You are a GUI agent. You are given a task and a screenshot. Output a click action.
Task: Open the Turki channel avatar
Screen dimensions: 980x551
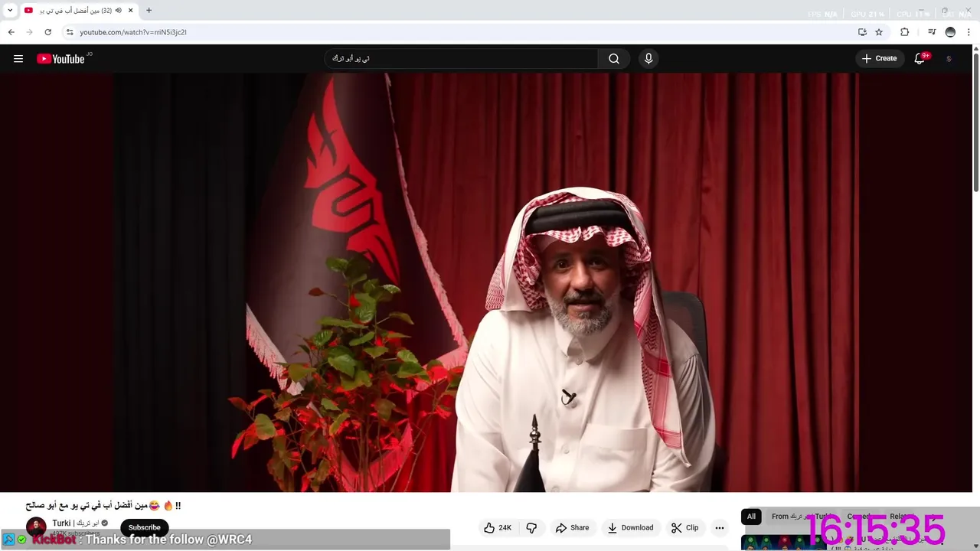point(36,527)
